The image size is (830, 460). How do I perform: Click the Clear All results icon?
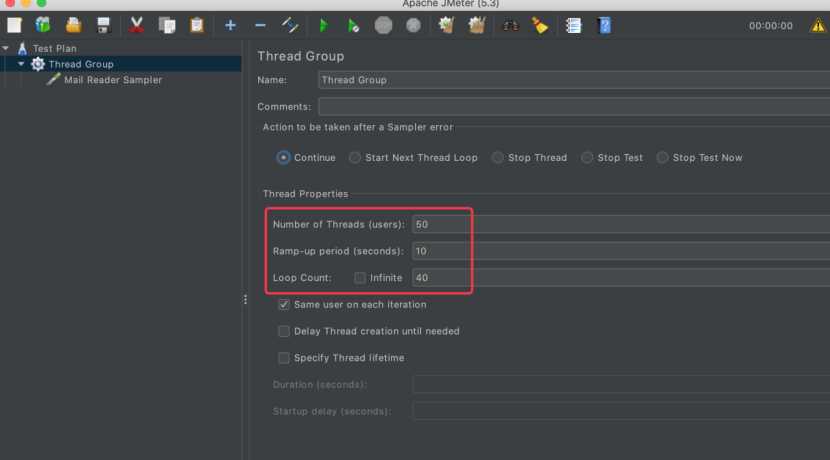[x=476, y=25]
